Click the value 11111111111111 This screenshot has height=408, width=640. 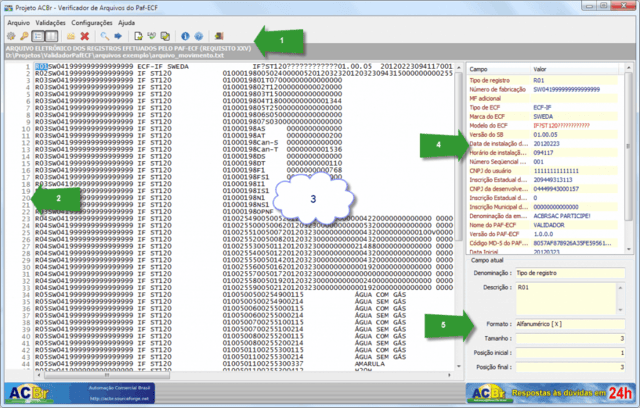[x=556, y=171]
